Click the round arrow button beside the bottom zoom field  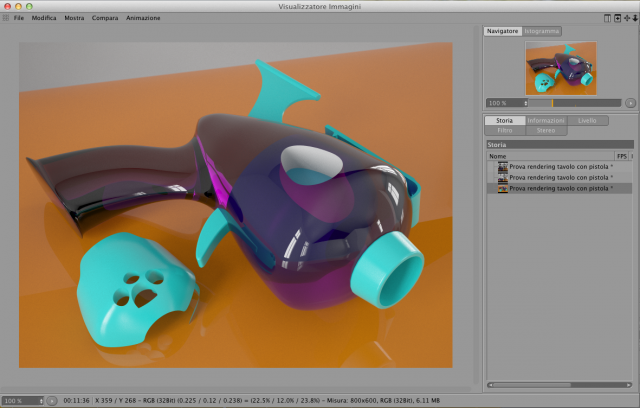click(52, 401)
